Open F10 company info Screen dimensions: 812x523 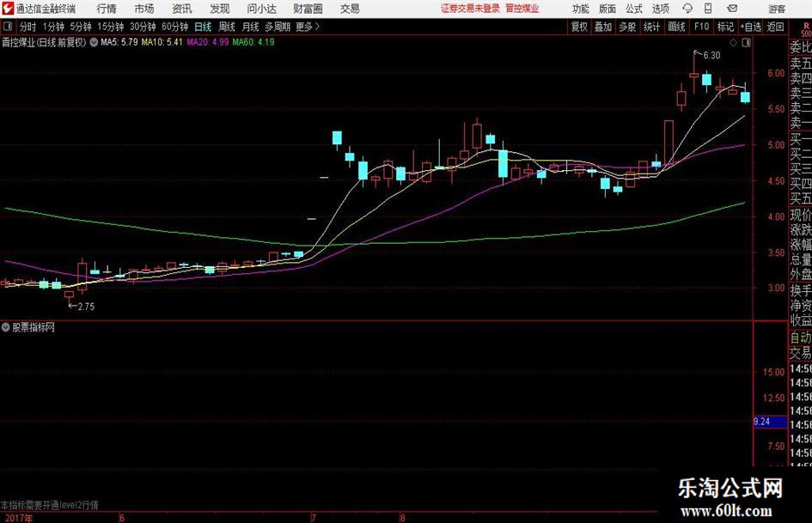click(702, 27)
